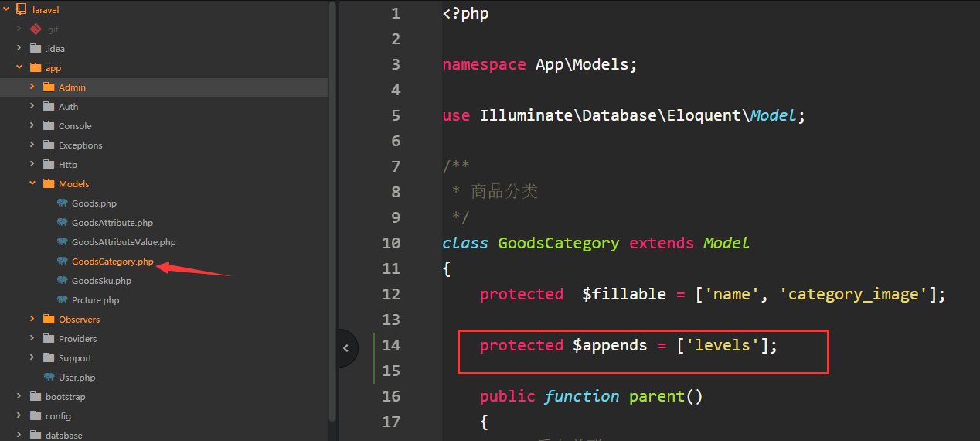Image resolution: width=980 pixels, height=441 pixels.
Task: Click the Observers folder icon
Action: [x=49, y=320]
